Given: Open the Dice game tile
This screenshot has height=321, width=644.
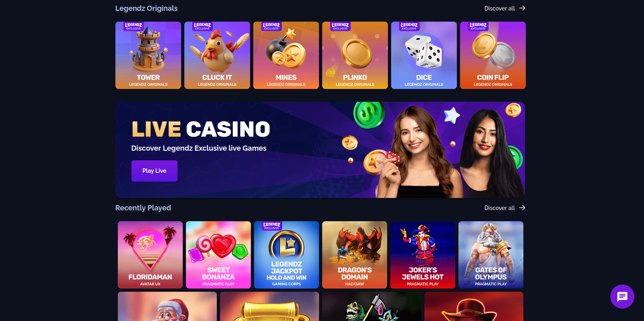Looking at the screenshot, I should (424, 55).
